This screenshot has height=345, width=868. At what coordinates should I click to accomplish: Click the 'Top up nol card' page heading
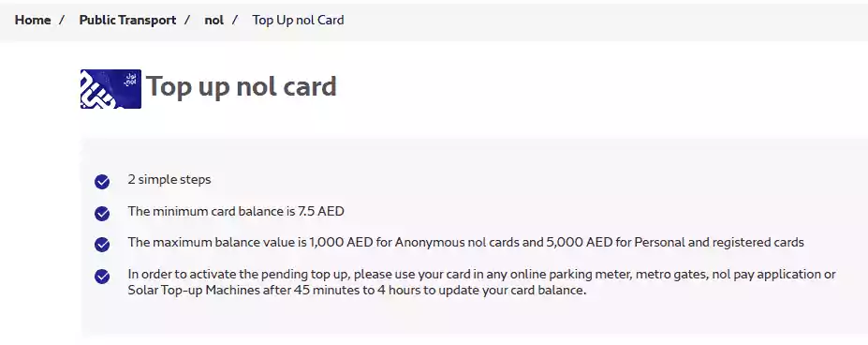[241, 86]
